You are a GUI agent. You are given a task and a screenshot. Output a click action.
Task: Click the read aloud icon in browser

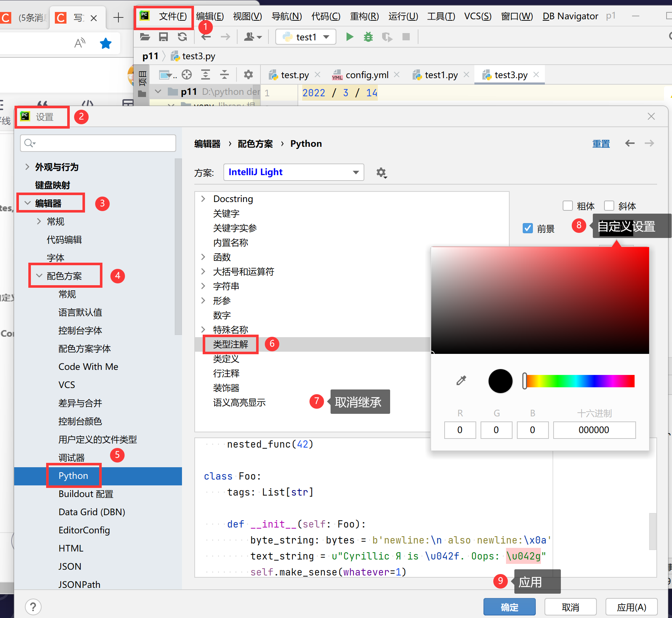[80, 43]
